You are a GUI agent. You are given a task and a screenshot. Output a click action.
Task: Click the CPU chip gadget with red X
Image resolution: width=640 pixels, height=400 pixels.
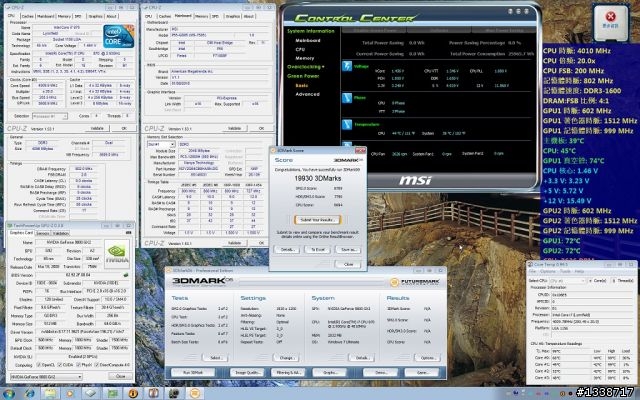[611, 22]
